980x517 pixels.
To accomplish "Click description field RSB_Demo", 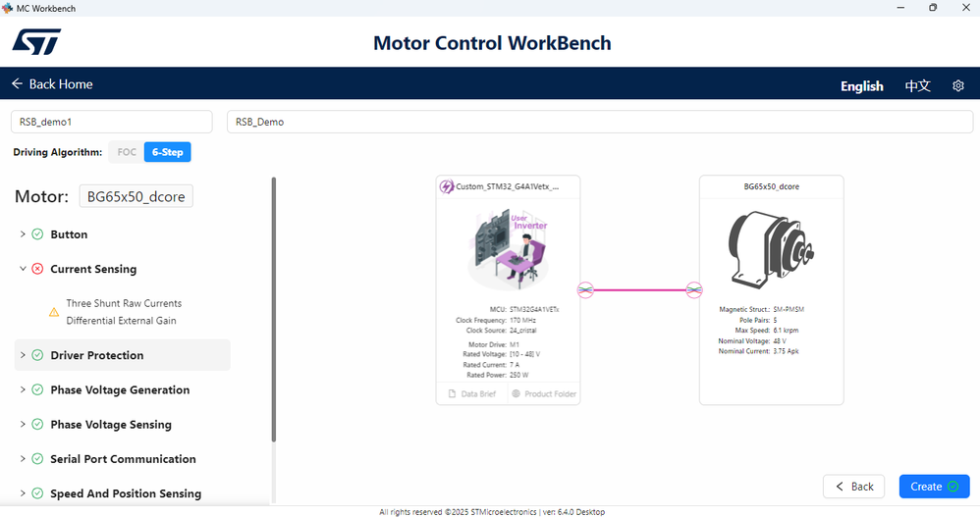I will (x=600, y=122).
